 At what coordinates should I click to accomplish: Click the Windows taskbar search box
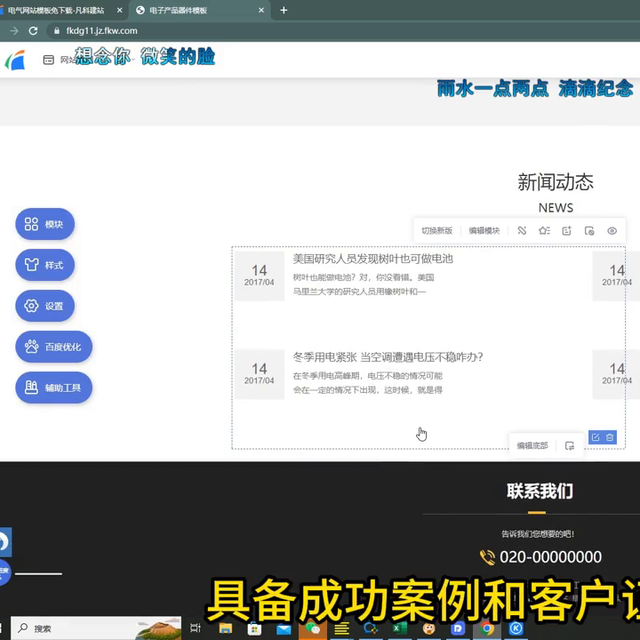coord(96,628)
